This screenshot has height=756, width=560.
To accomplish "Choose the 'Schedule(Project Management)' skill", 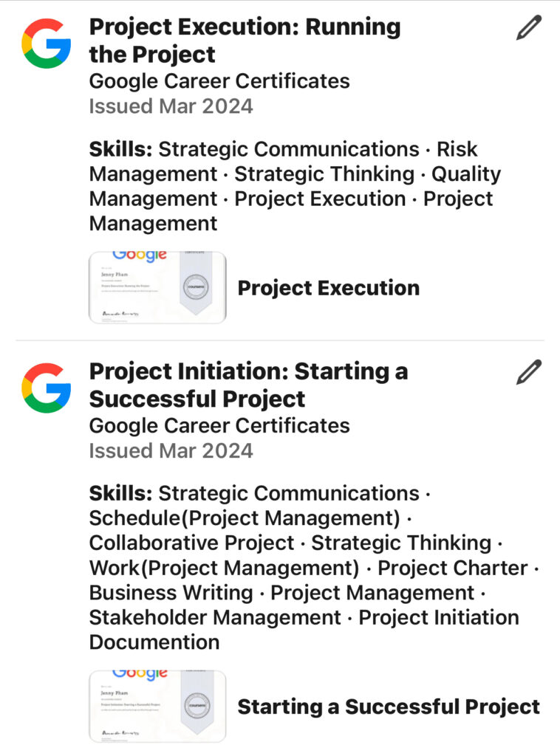I will click(245, 518).
